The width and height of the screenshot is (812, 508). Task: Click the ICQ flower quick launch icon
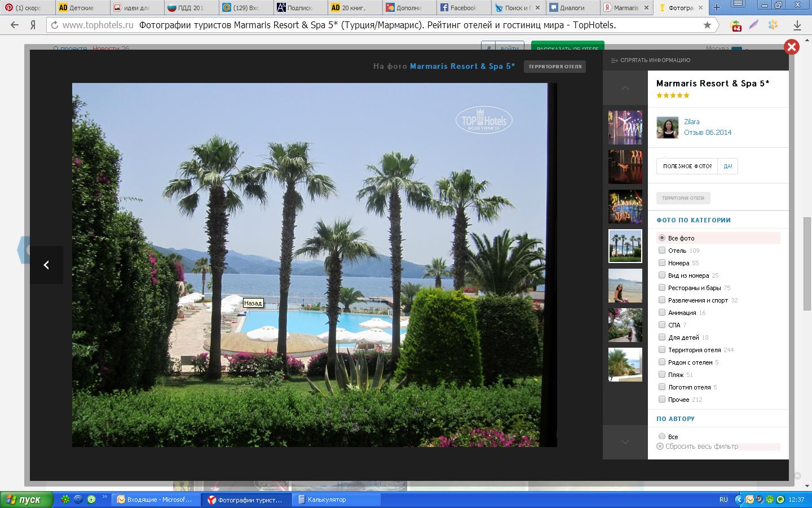coord(66,500)
